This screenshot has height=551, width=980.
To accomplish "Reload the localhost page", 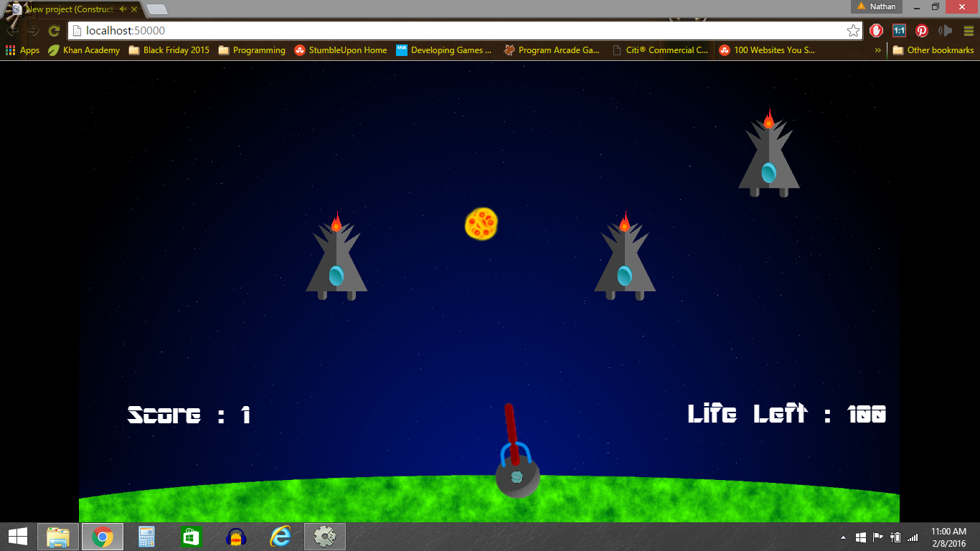I will [54, 30].
